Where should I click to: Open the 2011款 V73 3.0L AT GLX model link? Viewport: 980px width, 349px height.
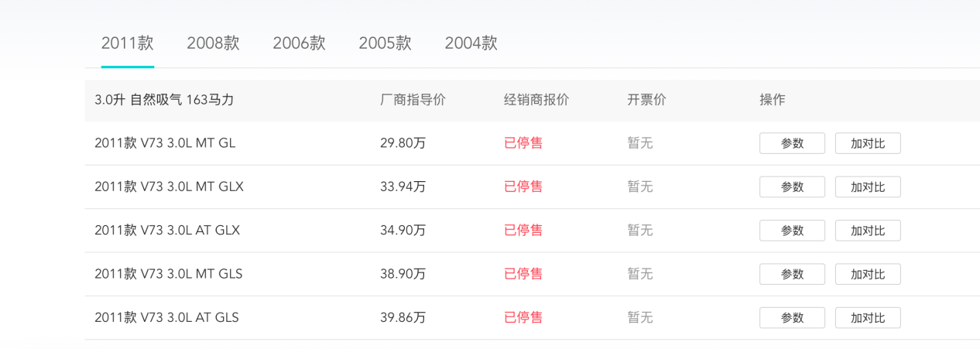point(167,230)
